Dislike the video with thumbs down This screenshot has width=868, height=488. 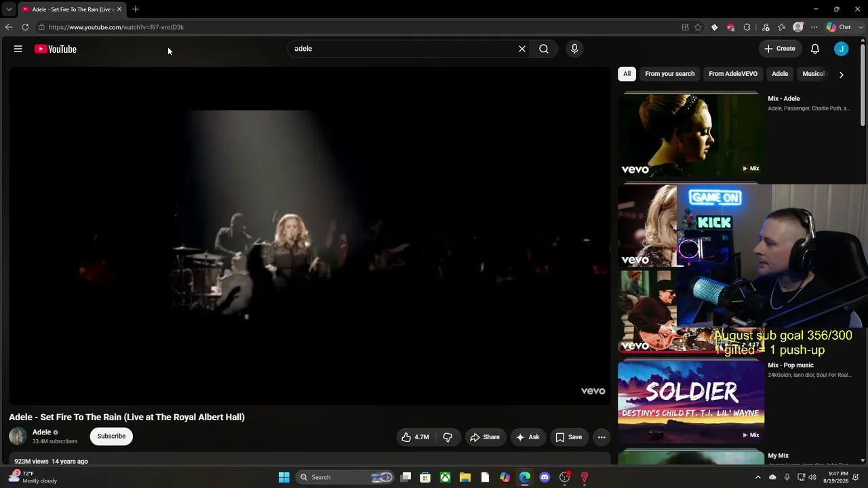pos(448,437)
